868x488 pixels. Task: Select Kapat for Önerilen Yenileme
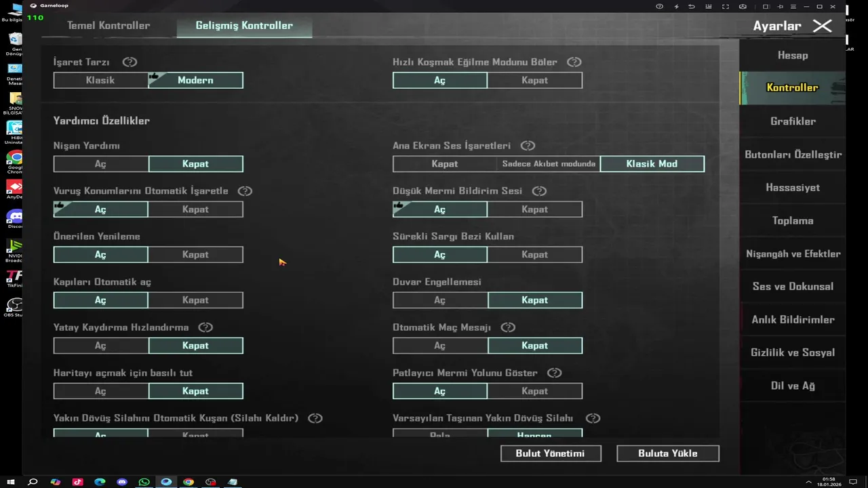(195, 255)
